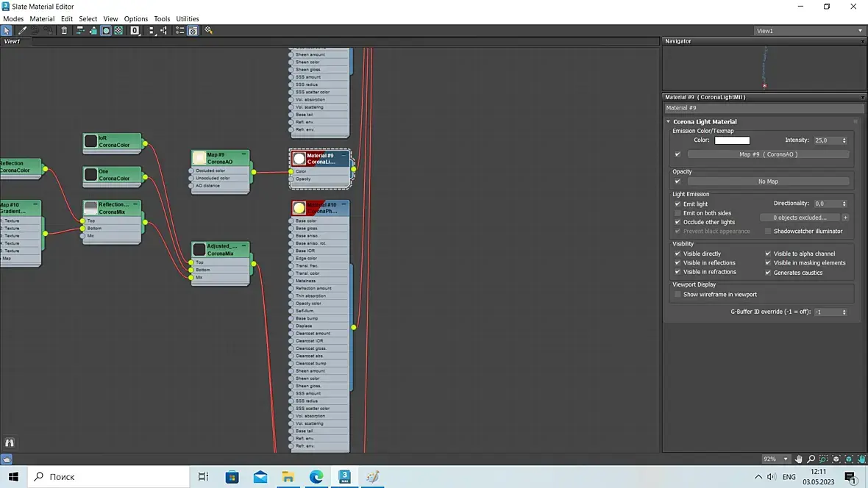Click the Zoom Extents icon
Screen dimensions: 868x488
click(x=836, y=459)
